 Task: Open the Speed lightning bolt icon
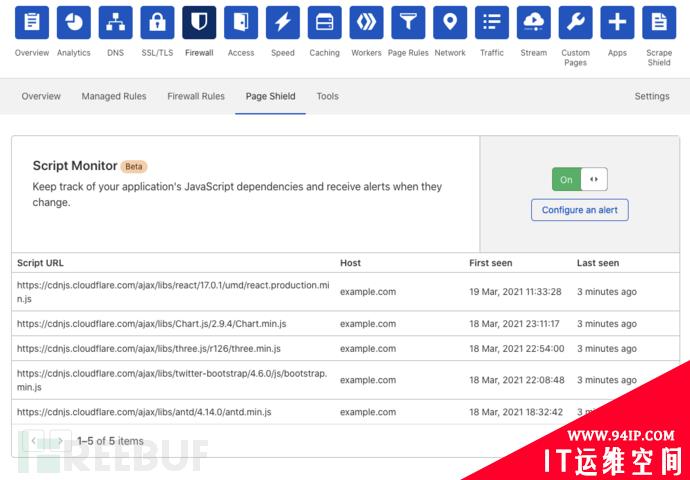[x=283, y=22]
